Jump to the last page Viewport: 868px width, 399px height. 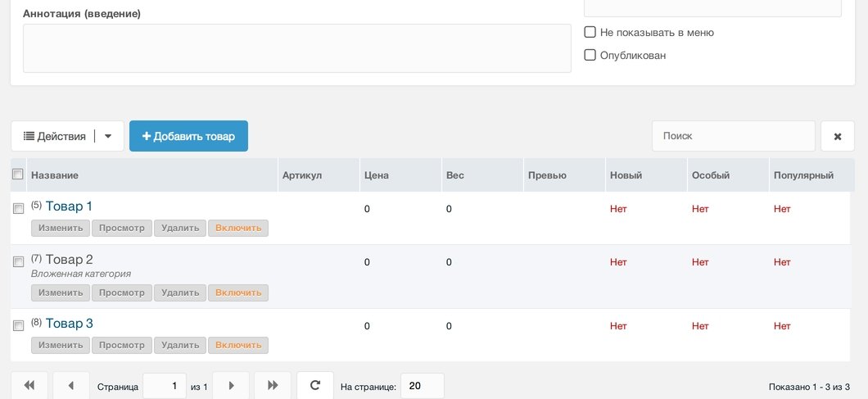273,385
